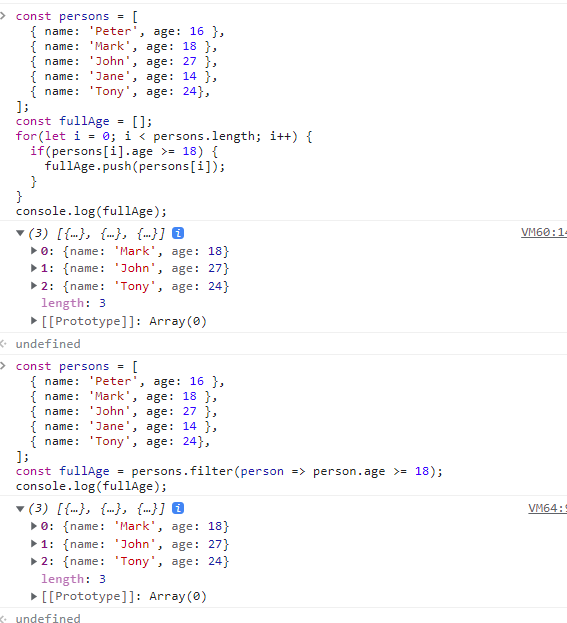The width and height of the screenshot is (567, 623).
Task: Collapse the first logged array of three objects
Action: [x=20, y=233]
